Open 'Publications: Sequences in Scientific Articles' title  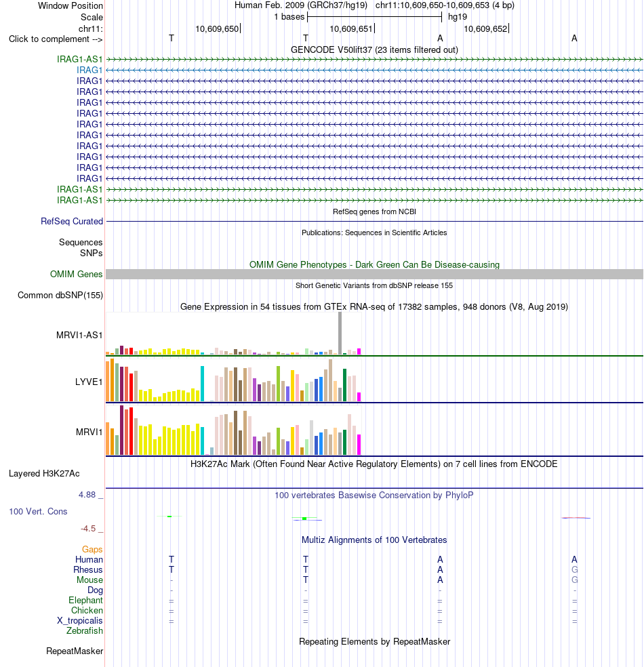coord(374,233)
